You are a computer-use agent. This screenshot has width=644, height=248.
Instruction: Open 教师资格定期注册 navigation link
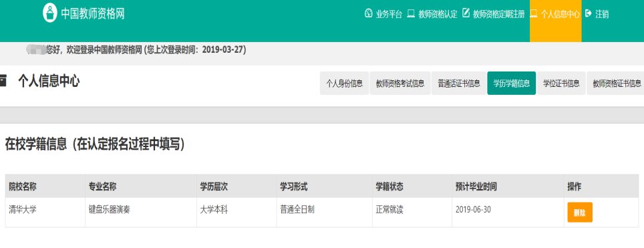coord(499,14)
